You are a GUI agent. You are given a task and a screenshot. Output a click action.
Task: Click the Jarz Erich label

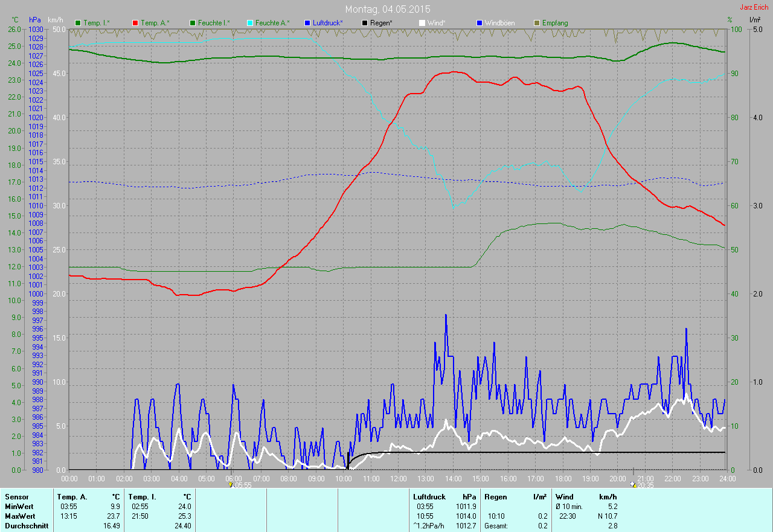tap(755, 7)
